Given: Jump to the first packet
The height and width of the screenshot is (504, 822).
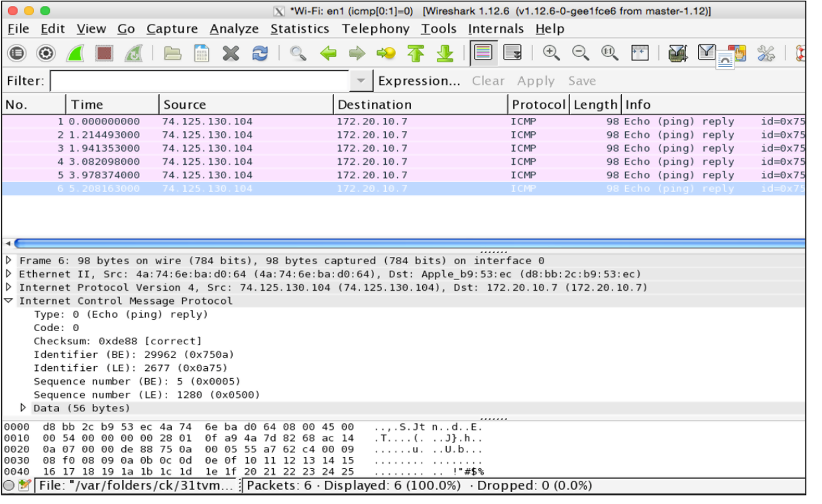Looking at the screenshot, I should 416,54.
